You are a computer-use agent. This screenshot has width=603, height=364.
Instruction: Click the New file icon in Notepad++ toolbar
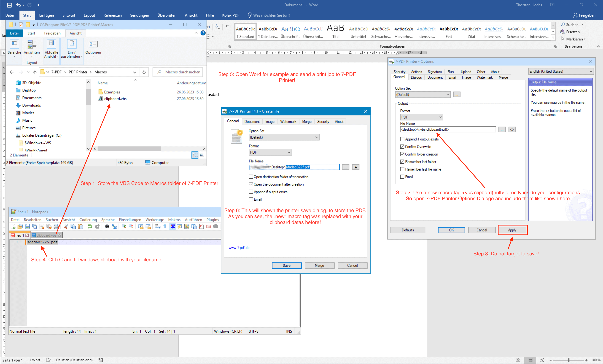click(x=13, y=226)
